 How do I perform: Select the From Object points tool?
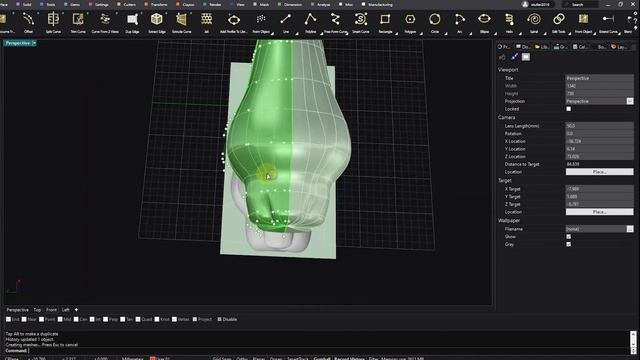pyautogui.click(x=261, y=22)
